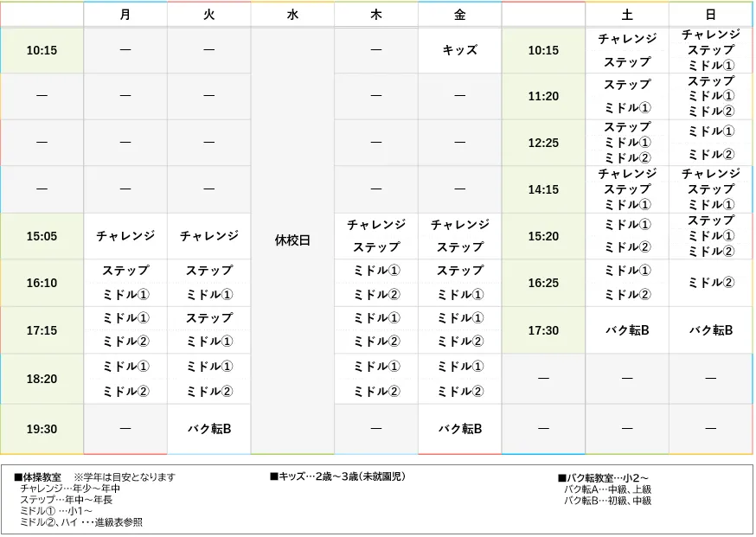The height and width of the screenshot is (537, 756).
Task: Select the 火 (Tuesday) column header
Action: (x=208, y=14)
